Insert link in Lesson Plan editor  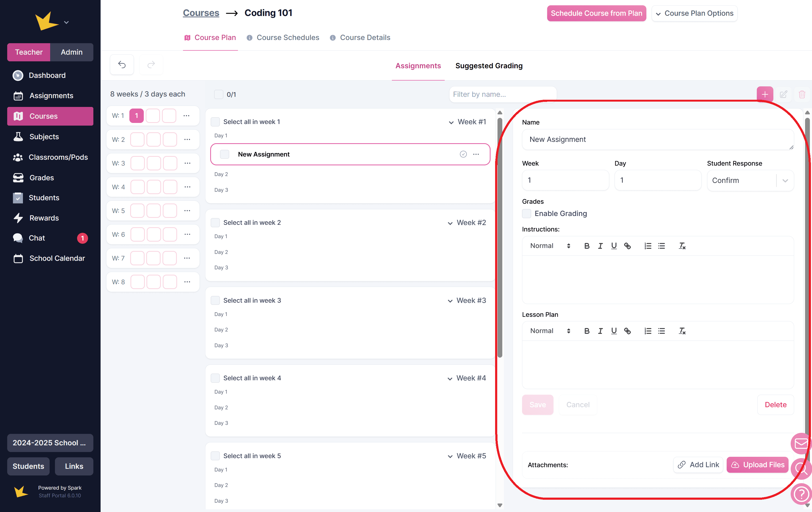(x=627, y=331)
